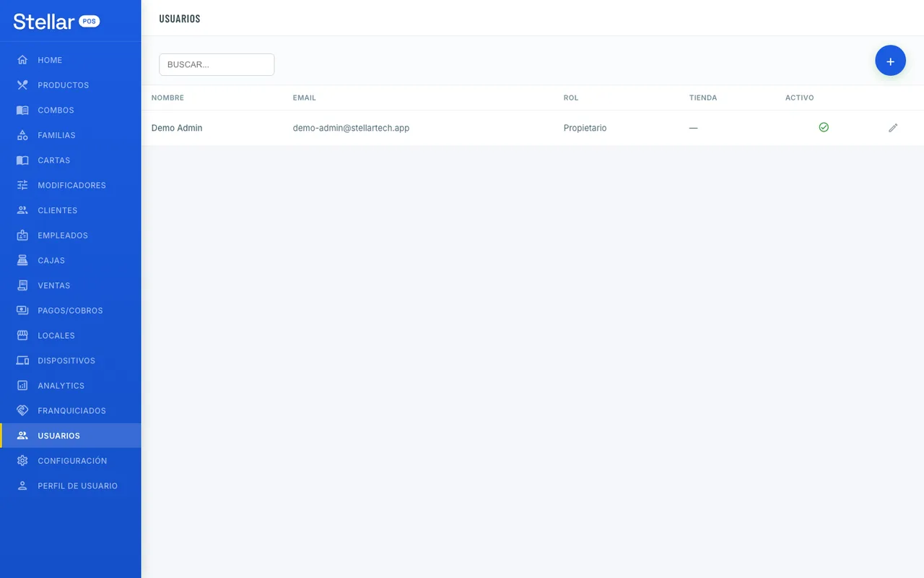Click the Empleados badge icon
Viewport: 924px width, 578px height.
(22, 236)
